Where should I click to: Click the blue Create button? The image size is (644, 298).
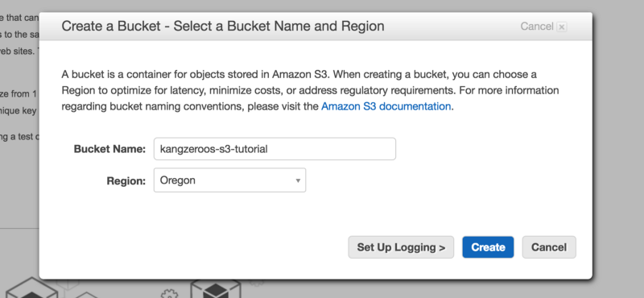point(488,247)
